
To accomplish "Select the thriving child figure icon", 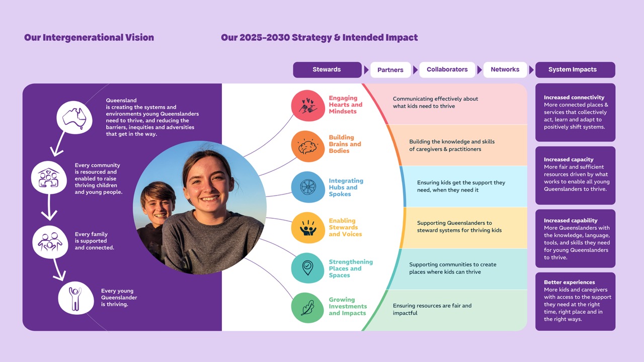I will pyautogui.click(x=76, y=298).
